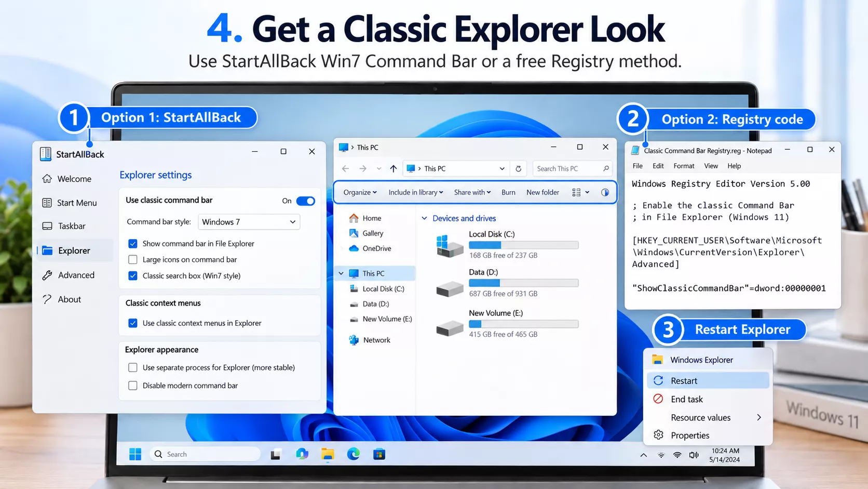Open Data (D:) drive icon
The width and height of the screenshot is (868, 489).
pyautogui.click(x=450, y=288)
